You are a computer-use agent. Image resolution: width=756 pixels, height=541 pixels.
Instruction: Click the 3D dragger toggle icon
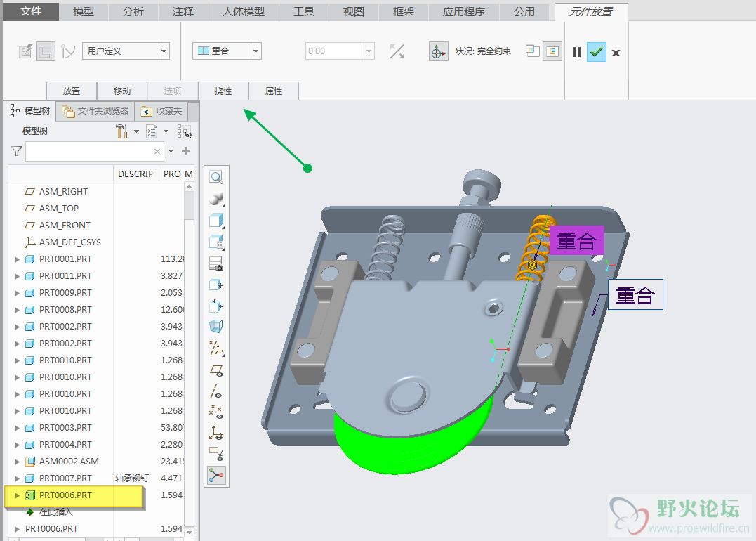click(x=439, y=51)
